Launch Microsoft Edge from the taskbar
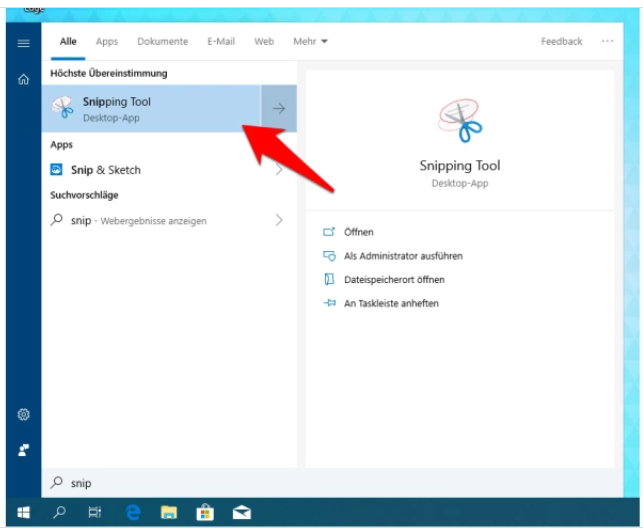The height and width of the screenshot is (532, 643). click(132, 512)
